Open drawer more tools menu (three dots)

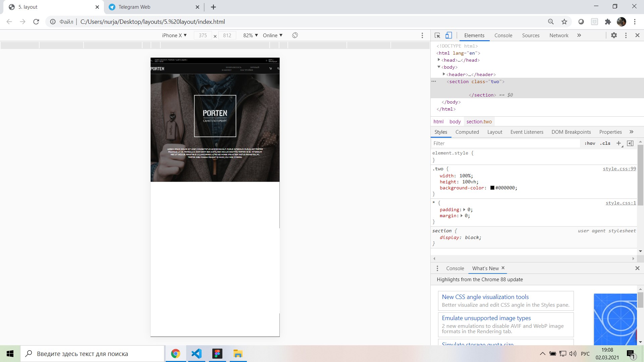(x=437, y=268)
